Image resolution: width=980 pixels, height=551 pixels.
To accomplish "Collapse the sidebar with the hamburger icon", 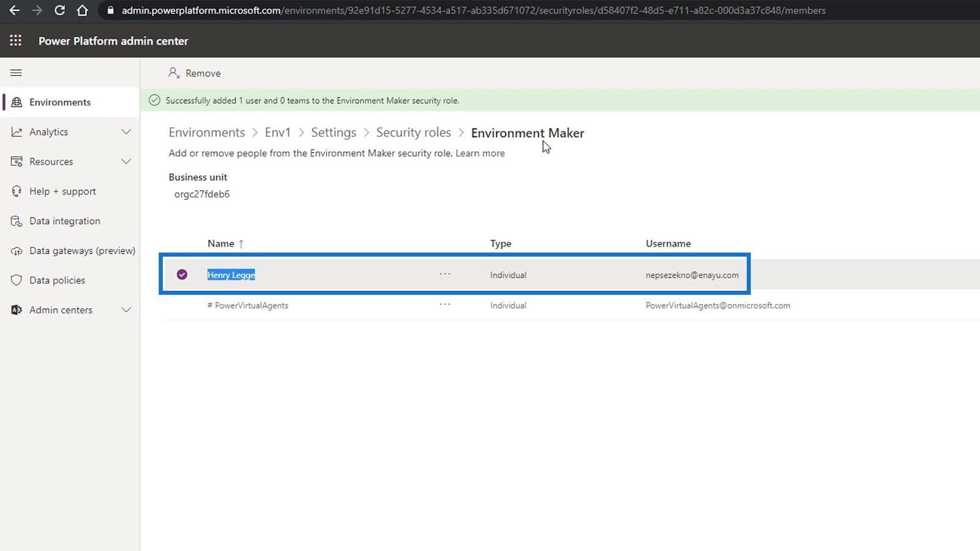I will 16,73.
